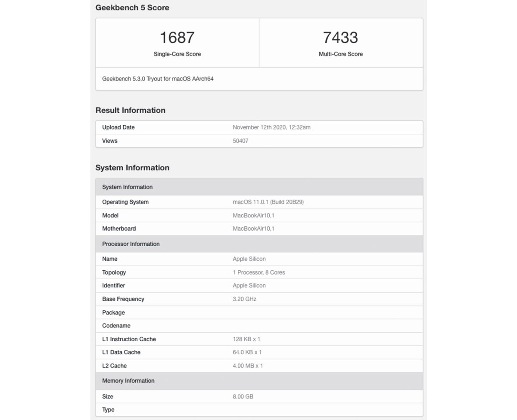Click the Base Frequency label
517x420 pixels.
pos(123,299)
